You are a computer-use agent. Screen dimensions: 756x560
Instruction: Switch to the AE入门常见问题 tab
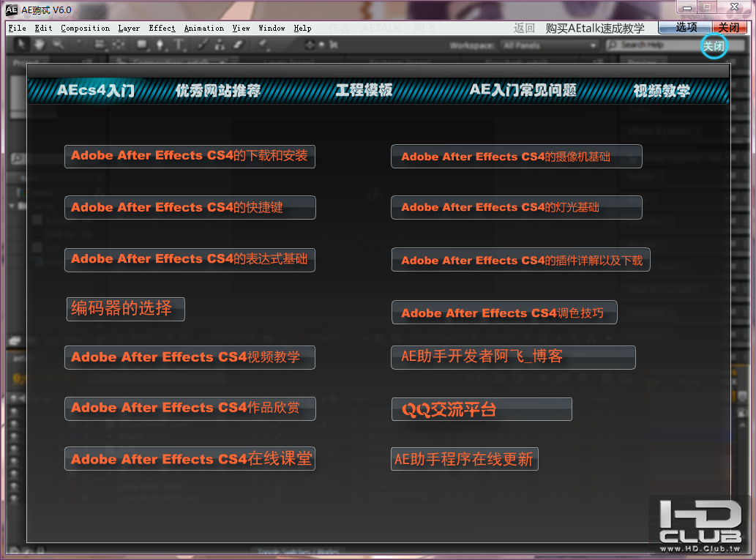tap(523, 90)
